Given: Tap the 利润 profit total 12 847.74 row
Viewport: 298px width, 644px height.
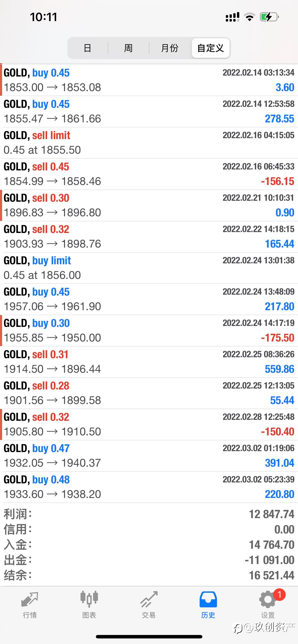Looking at the screenshot, I should coord(149,514).
